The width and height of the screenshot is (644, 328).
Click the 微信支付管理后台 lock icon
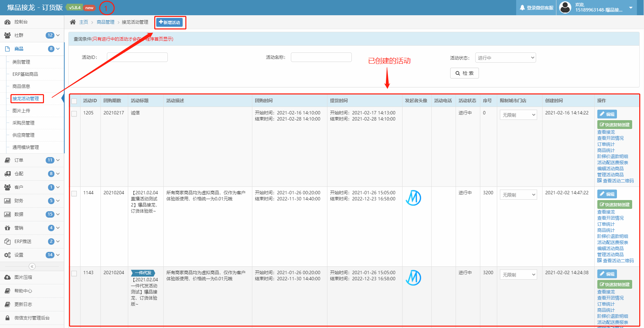point(7,318)
